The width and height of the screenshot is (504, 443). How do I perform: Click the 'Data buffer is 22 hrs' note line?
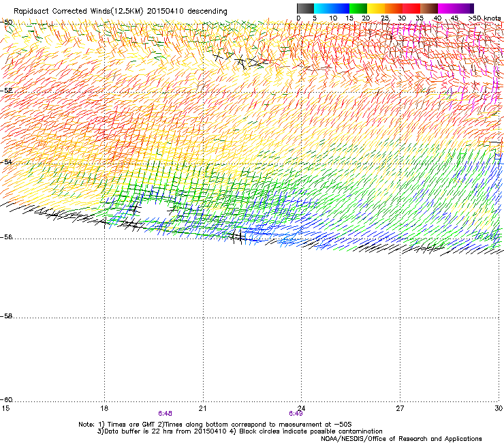pyautogui.click(x=240, y=431)
